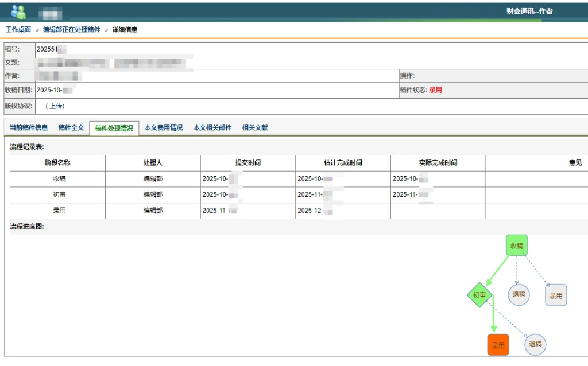
Task: View the 相关文献 tab
Action: 254,128
